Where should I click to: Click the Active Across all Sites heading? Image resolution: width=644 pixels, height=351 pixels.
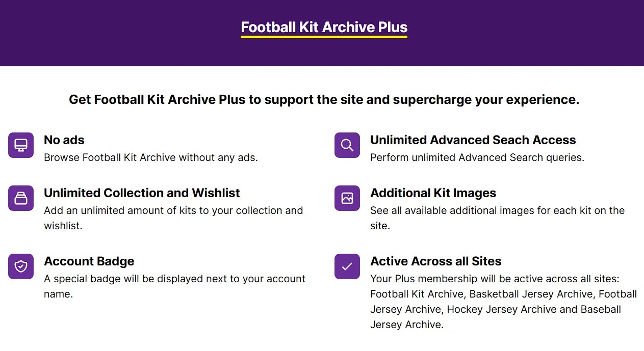pyautogui.click(x=435, y=261)
